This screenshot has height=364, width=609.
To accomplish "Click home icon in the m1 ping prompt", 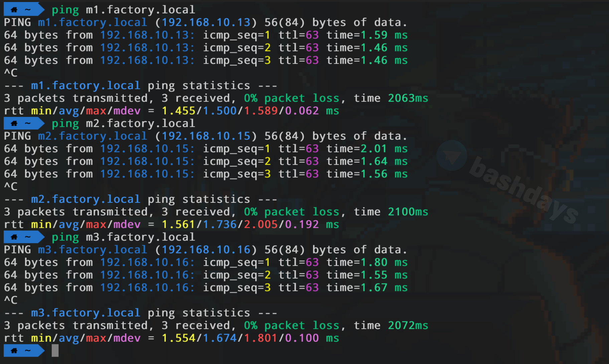I will click(14, 10).
